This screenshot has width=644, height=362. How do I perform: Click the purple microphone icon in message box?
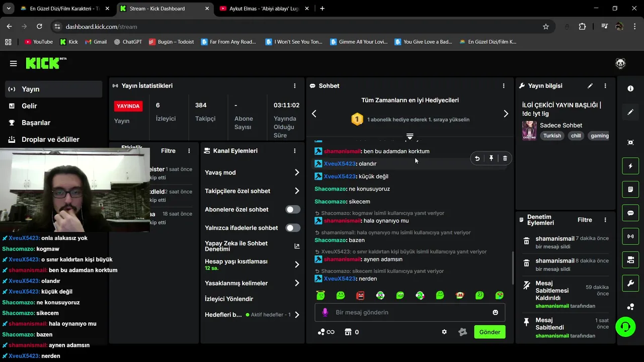tap(325, 312)
